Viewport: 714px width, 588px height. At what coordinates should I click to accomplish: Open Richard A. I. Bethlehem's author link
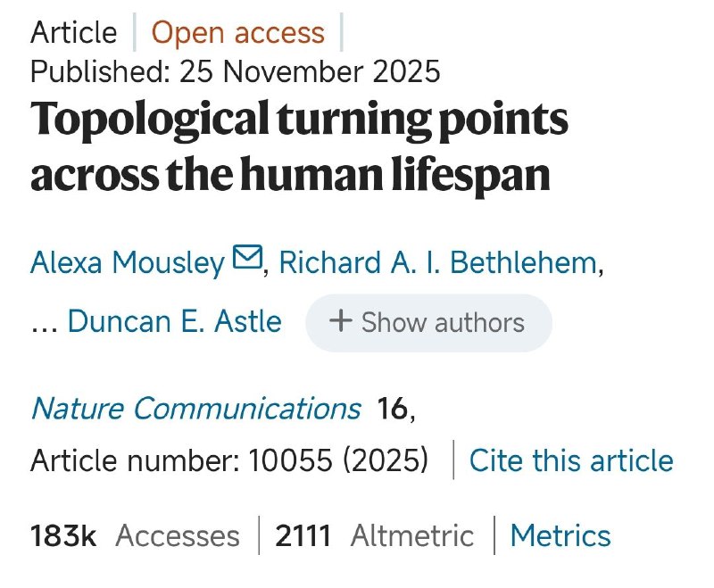click(x=437, y=262)
